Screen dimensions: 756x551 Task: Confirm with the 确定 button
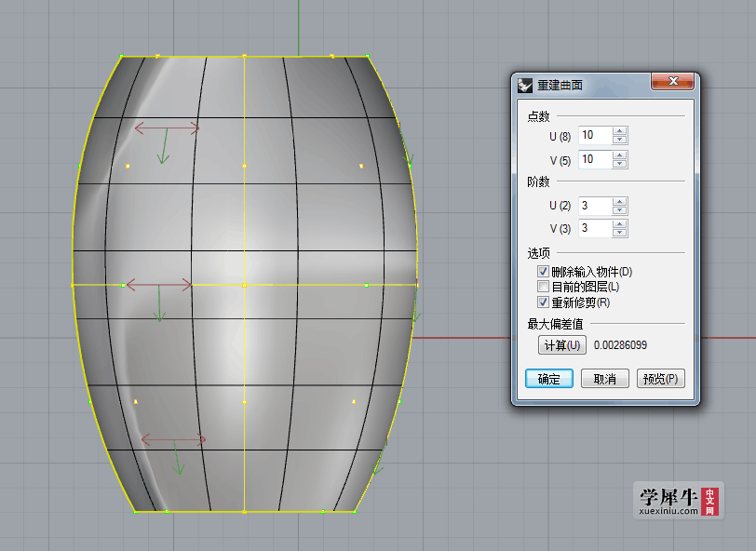(x=549, y=379)
